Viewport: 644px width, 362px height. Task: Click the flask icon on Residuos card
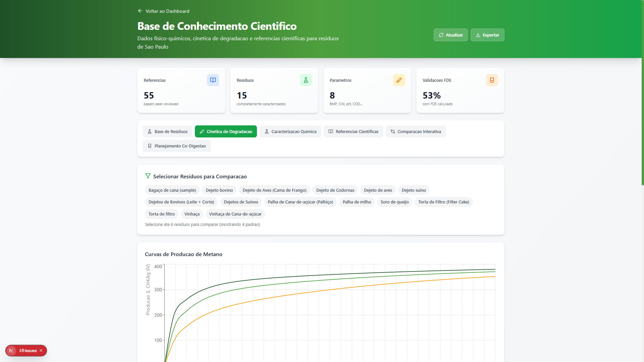pos(306,80)
